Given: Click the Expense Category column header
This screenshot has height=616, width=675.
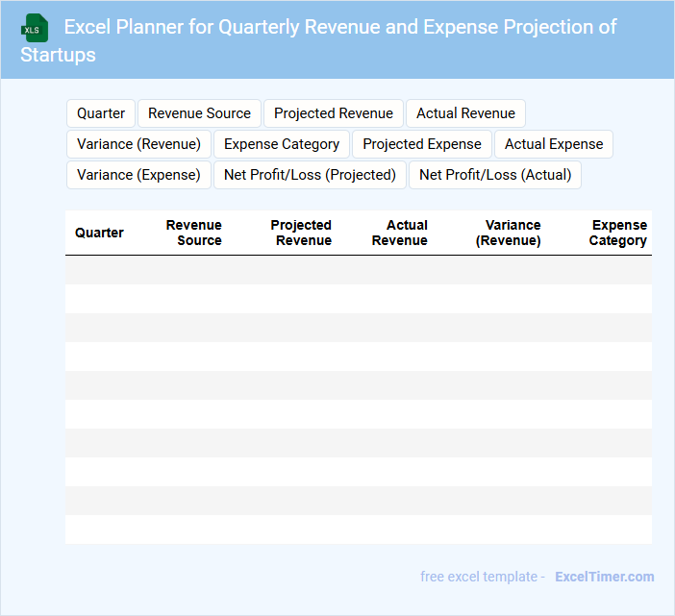Looking at the screenshot, I should 618,233.
